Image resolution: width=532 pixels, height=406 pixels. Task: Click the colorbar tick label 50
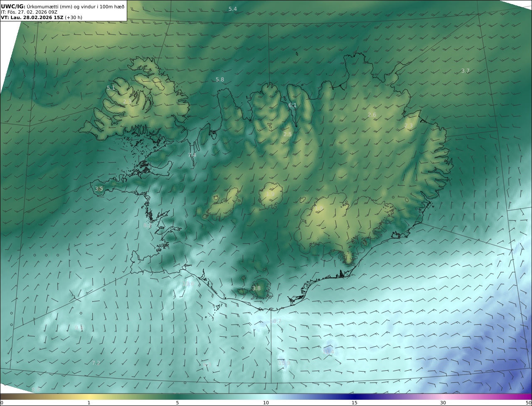coord(529,403)
